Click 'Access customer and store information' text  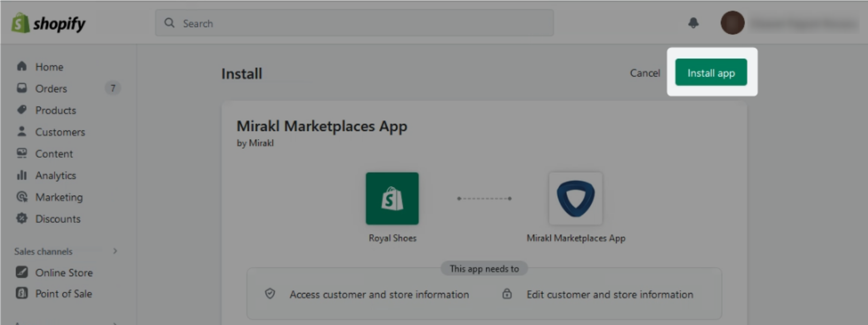[x=379, y=295]
